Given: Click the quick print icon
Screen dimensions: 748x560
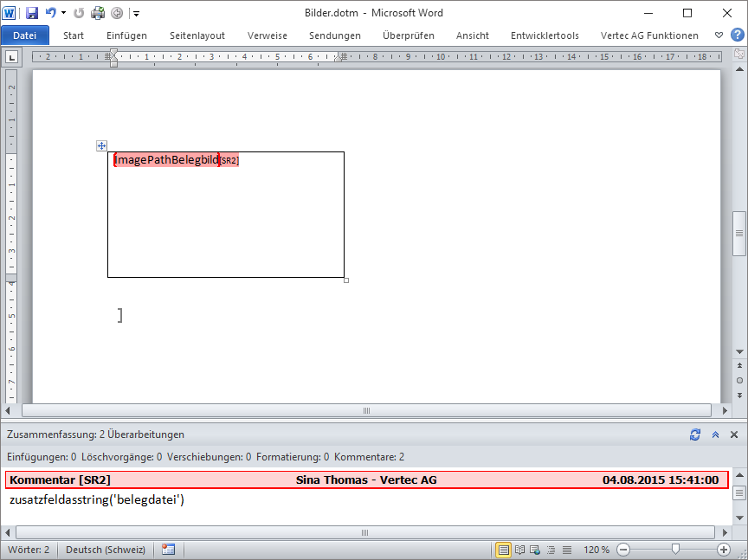Looking at the screenshot, I should (x=98, y=13).
